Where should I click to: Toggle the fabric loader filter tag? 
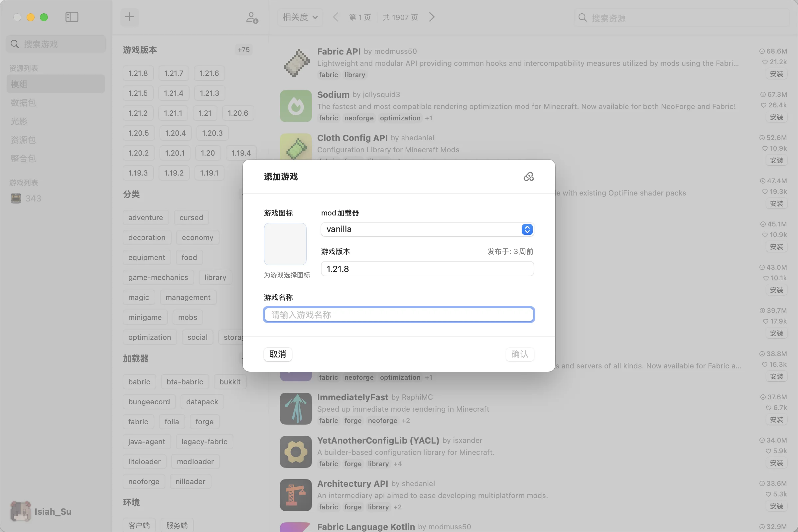[138, 421]
